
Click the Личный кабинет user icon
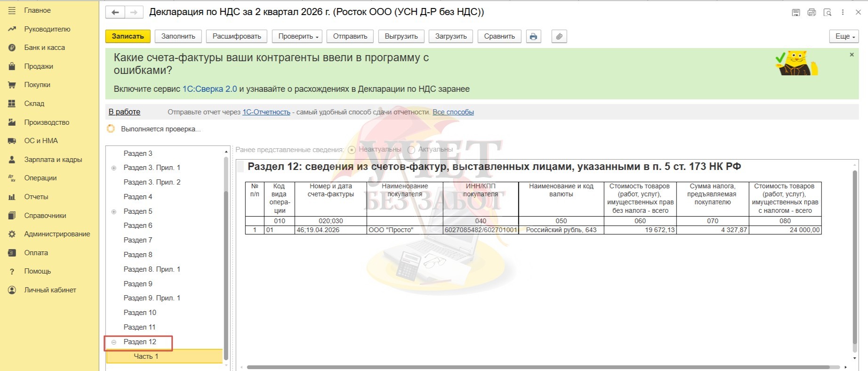(12, 290)
